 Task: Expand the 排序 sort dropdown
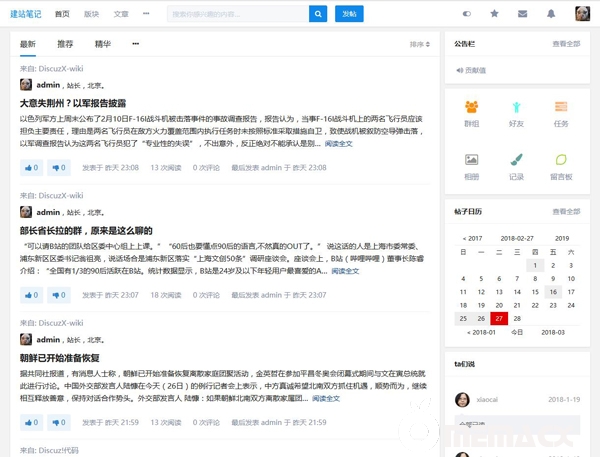click(420, 45)
